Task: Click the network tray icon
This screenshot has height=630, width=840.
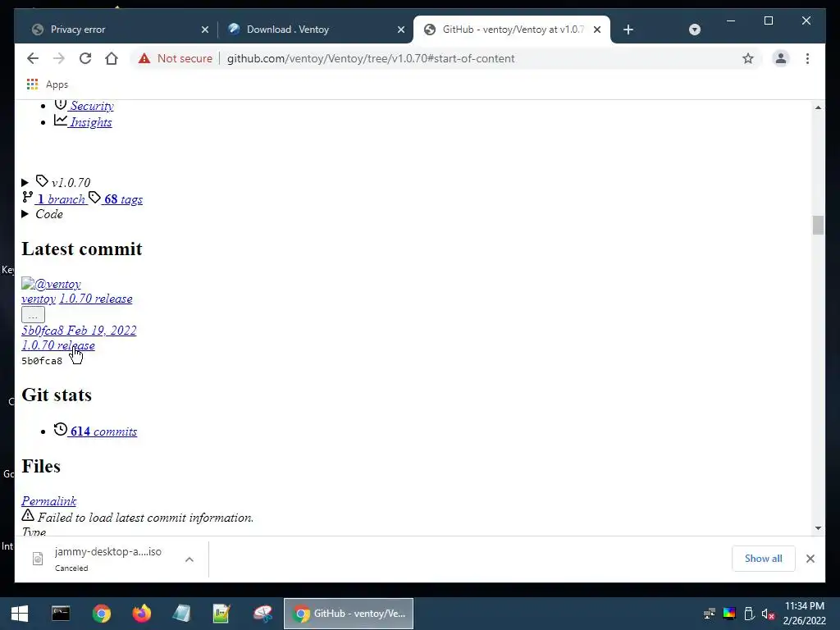Action: [x=710, y=614]
